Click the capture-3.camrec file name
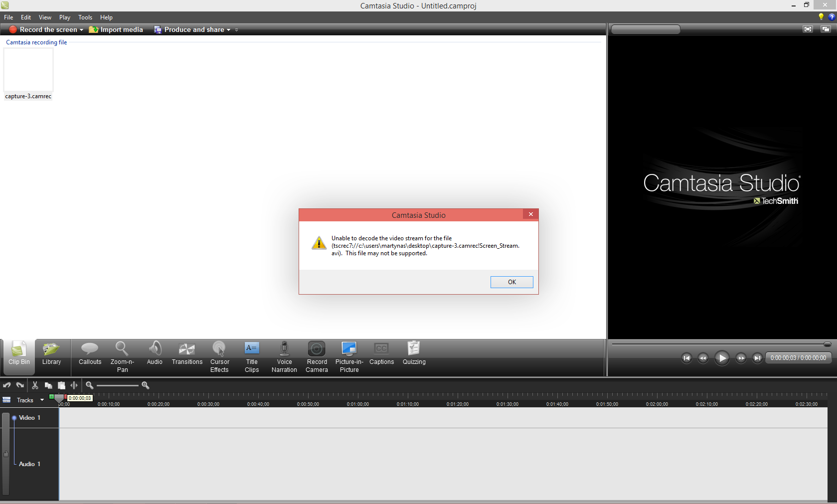The width and height of the screenshot is (837, 504). click(28, 96)
